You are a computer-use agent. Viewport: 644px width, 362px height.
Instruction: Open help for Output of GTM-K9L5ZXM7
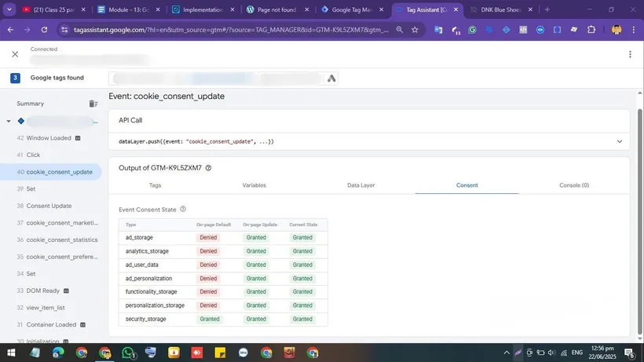coord(208,168)
